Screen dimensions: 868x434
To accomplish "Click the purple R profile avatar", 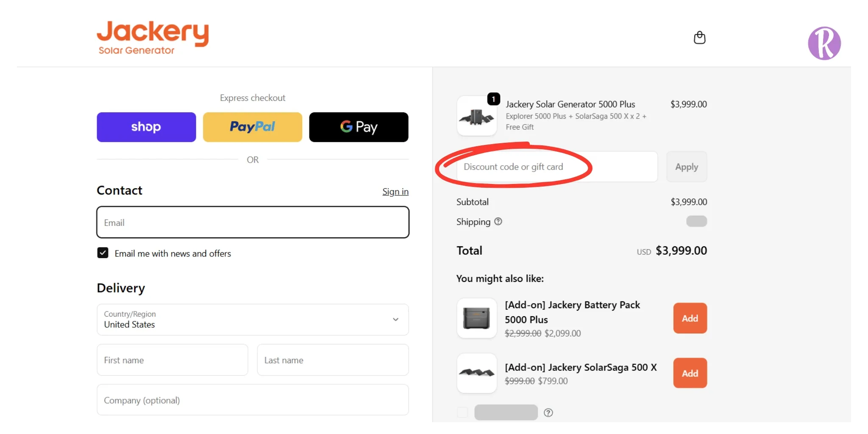I will pyautogui.click(x=824, y=43).
